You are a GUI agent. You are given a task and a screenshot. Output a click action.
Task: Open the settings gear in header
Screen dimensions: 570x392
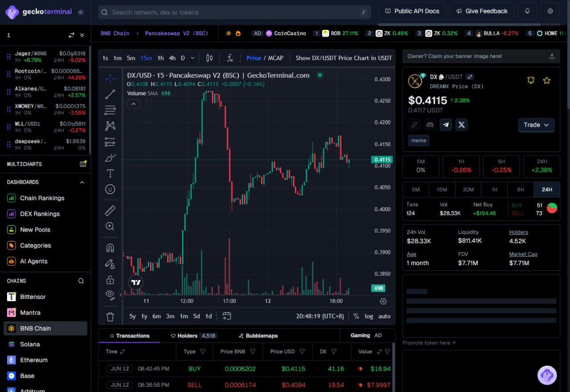point(551,11)
